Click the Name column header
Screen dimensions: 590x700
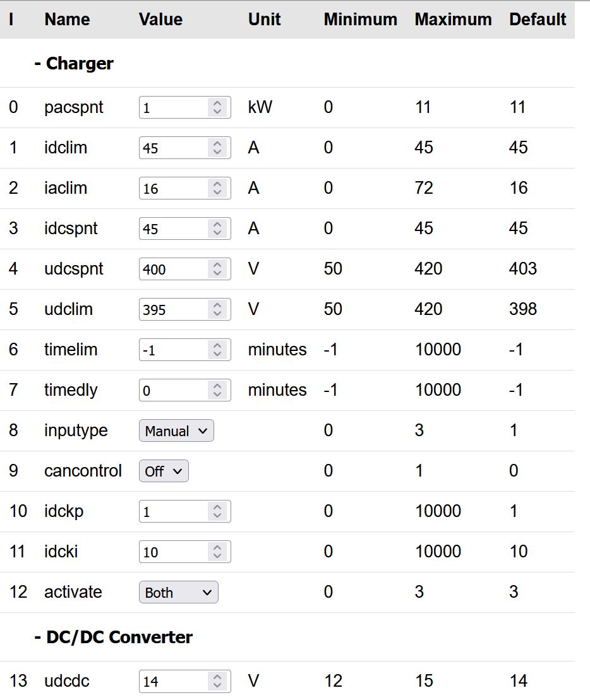tap(67, 20)
